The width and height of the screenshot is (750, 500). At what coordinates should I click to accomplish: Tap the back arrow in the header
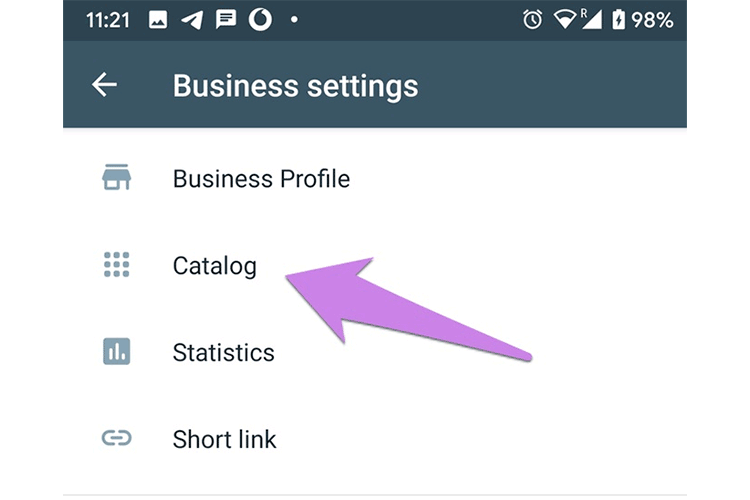(104, 85)
